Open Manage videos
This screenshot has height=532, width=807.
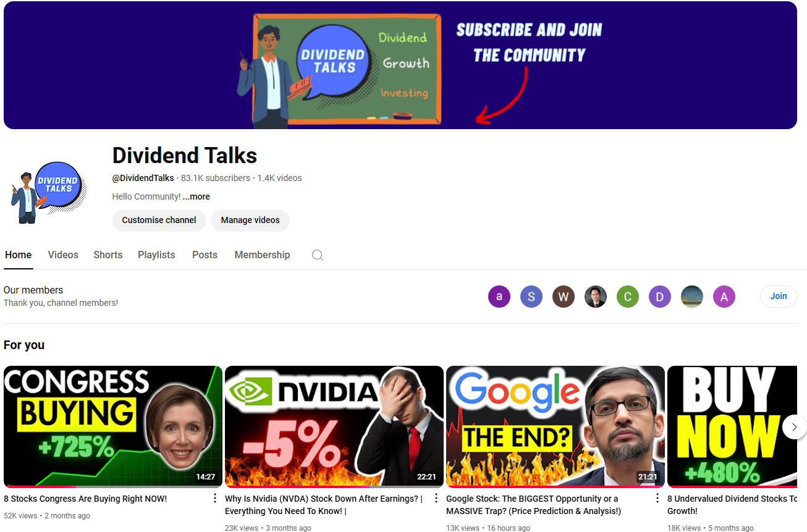(250, 220)
